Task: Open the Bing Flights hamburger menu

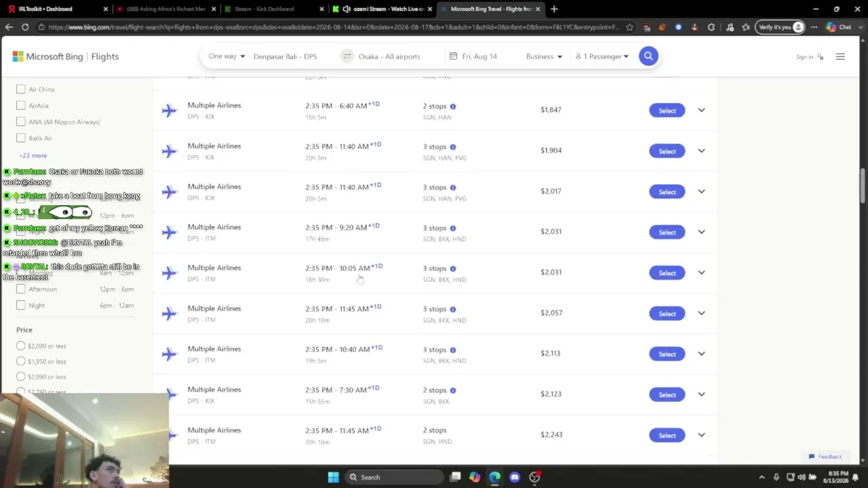Action: pos(840,57)
